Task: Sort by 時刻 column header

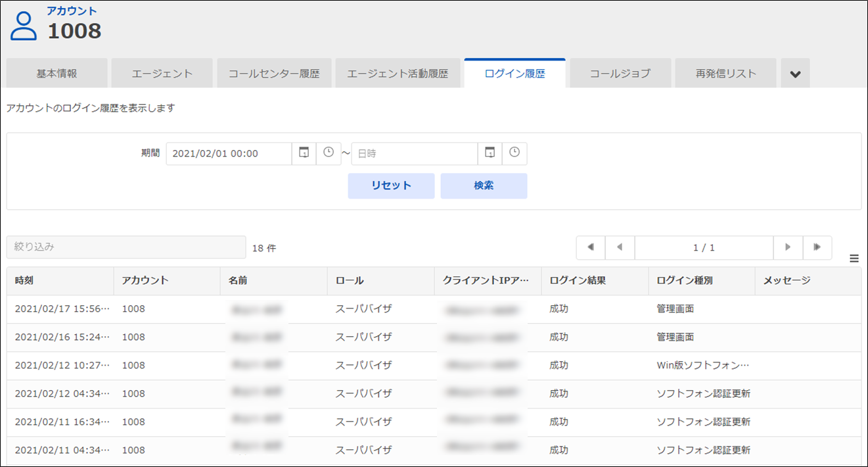Action: tap(60, 280)
